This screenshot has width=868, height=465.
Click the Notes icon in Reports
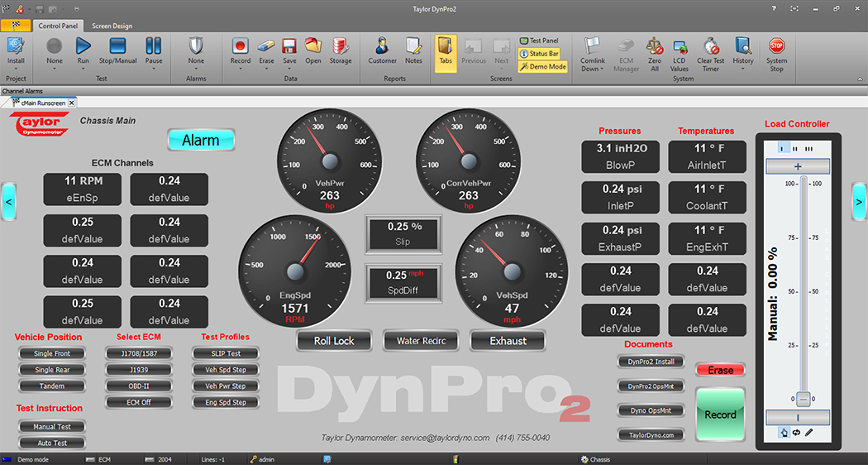click(x=413, y=47)
